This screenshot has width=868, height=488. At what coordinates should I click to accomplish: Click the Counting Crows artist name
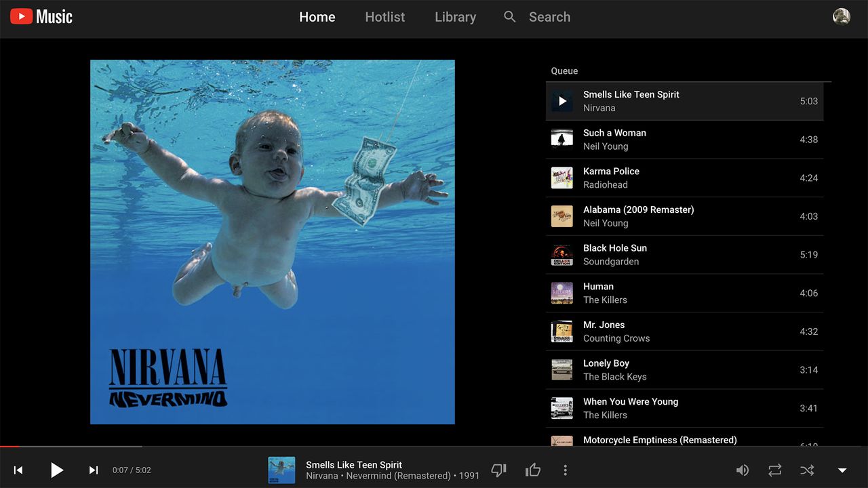pos(616,338)
